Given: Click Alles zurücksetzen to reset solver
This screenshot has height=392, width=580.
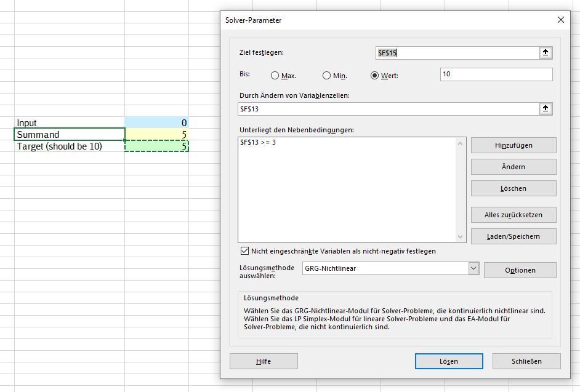Looking at the screenshot, I should coord(514,215).
